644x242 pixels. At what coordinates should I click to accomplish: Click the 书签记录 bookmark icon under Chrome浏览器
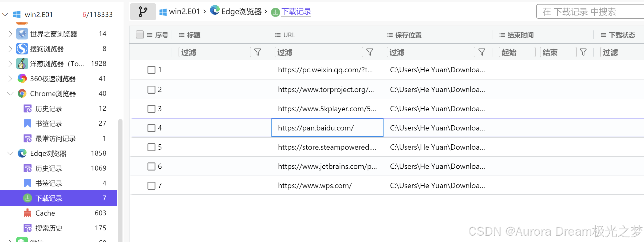(27, 124)
